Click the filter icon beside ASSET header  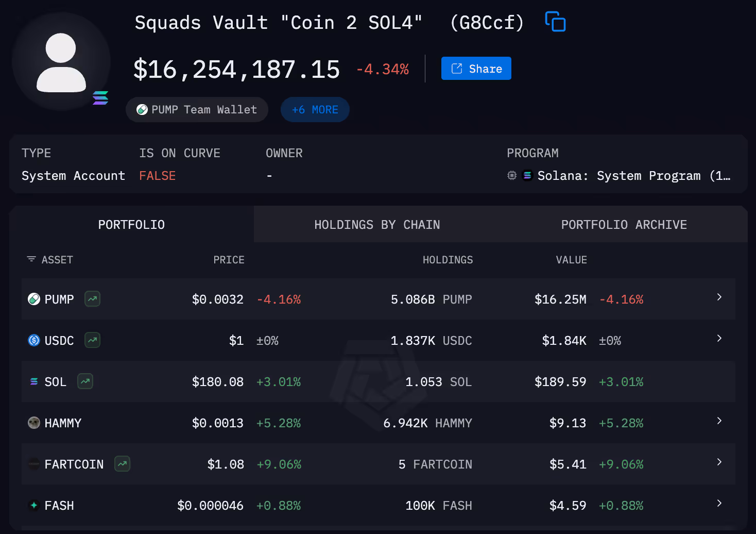[31, 259]
